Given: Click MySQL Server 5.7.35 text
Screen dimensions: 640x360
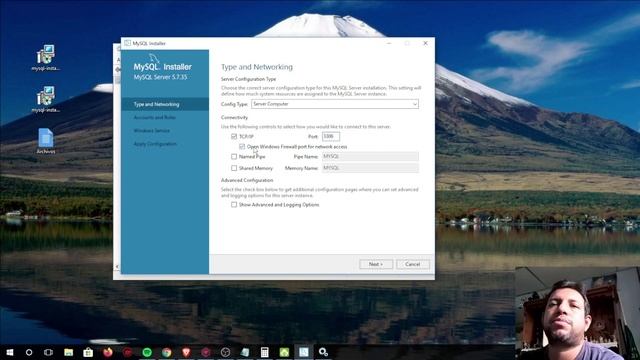Looking at the screenshot, I should (x=160, y=77).
